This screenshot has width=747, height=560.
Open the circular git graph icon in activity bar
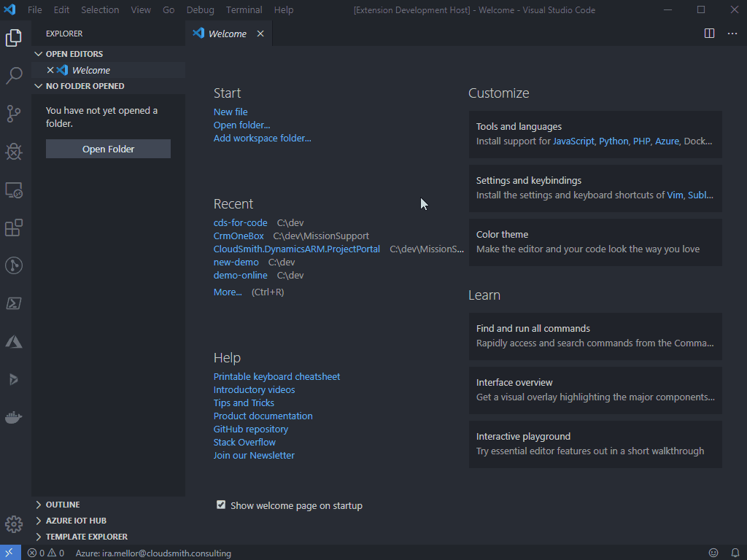tap(14, 265)
